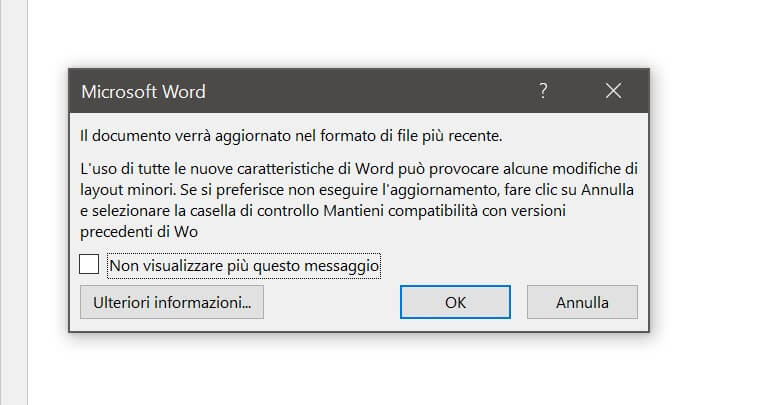Click the gray strip left of the document

(13, 200)
